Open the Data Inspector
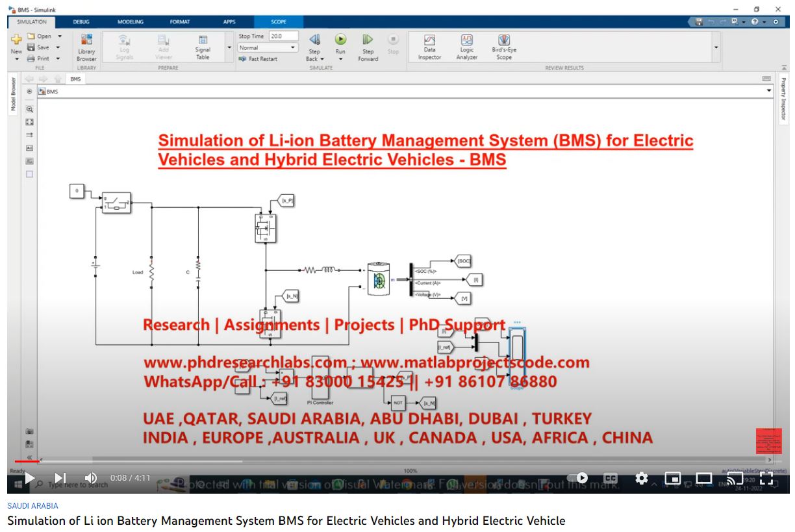 pyautogui.click(x=429, y=47)
